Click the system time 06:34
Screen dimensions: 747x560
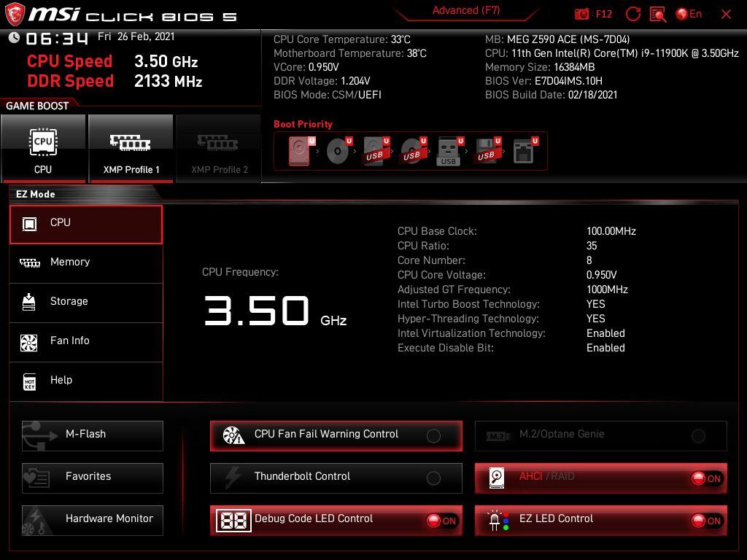pos(57,38)
